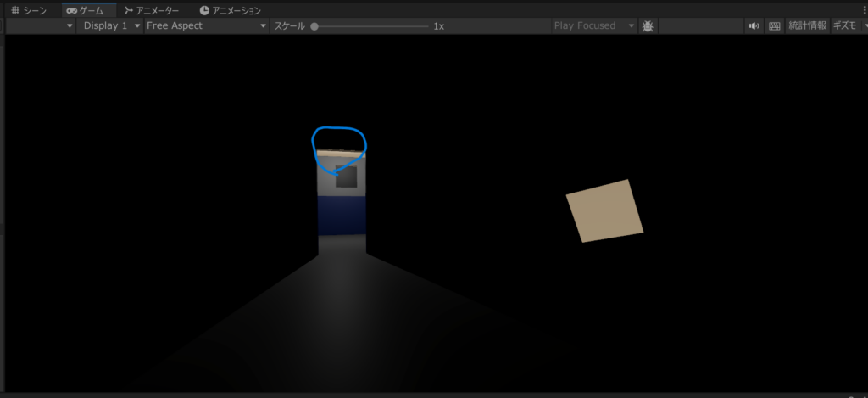Expand the Free Aspect resolution dropdown
Screen dimensions: 868x398
(206, 26)
